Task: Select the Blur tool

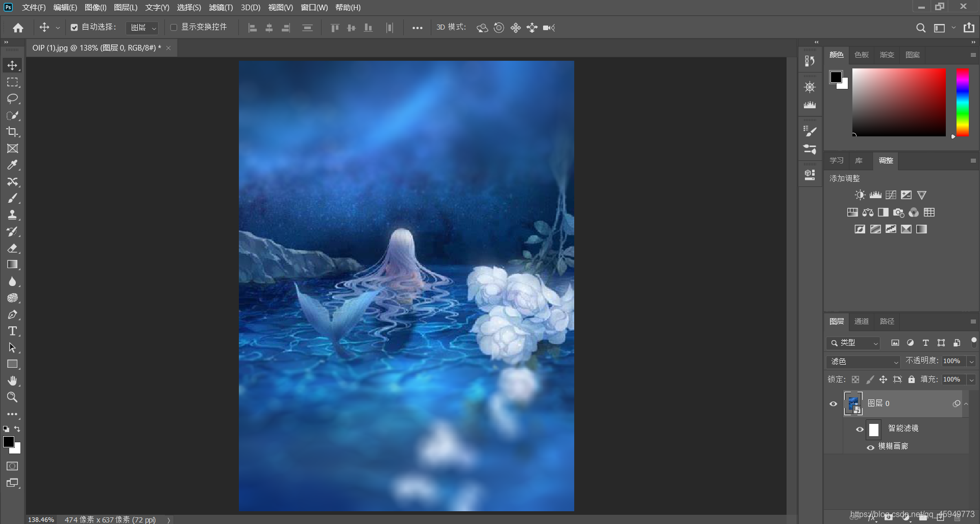Action: pyautogui.click(x=12, y=281)
